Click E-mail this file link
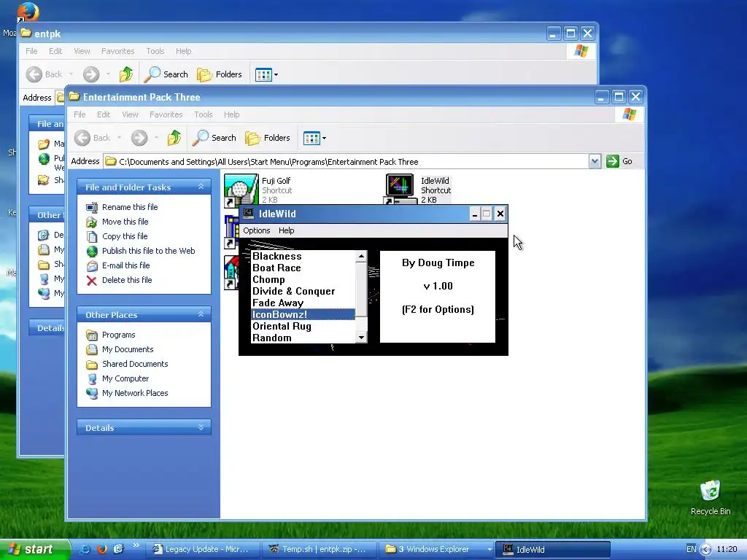The height and width of the screenshot is (560, 747). pos(125,265)
